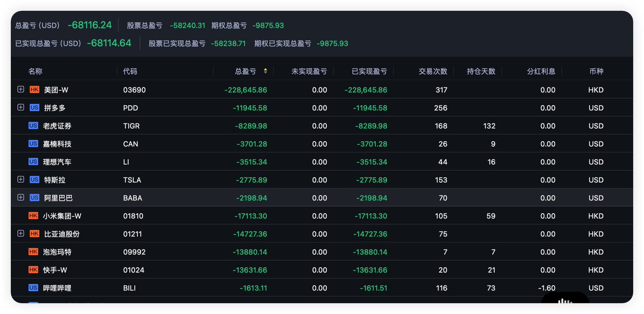Expand the 特斯拉 row
The image size is (644, 314).
[x=20, y=179]
